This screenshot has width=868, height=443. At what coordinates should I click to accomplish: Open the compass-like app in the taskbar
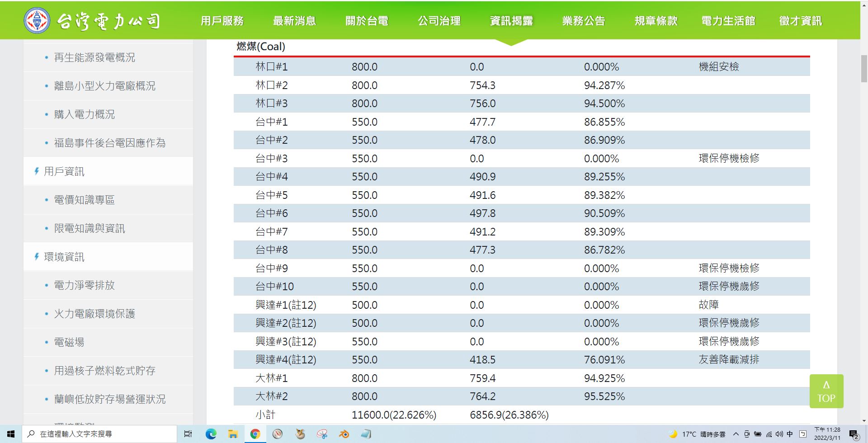[x=278, y=434]
